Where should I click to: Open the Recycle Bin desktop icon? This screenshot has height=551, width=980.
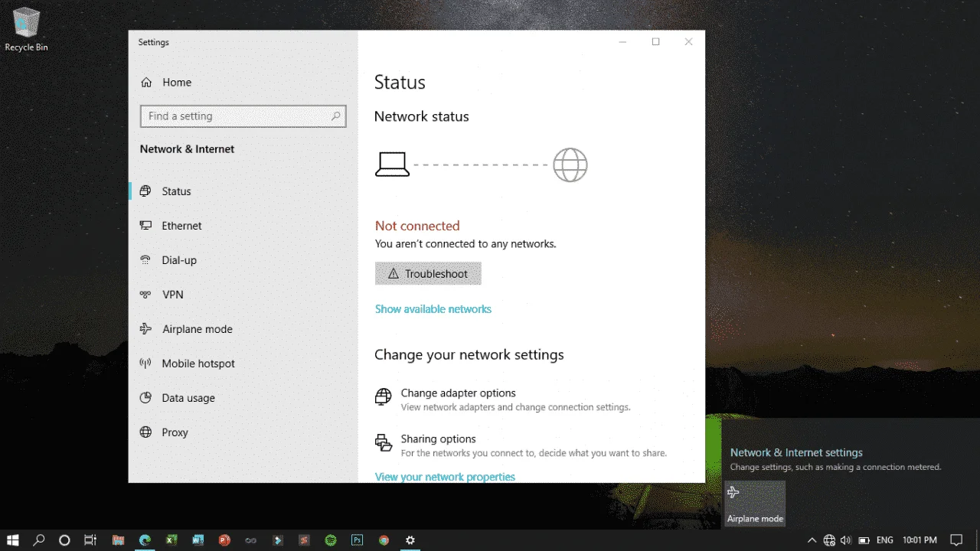tap(26, 29)
